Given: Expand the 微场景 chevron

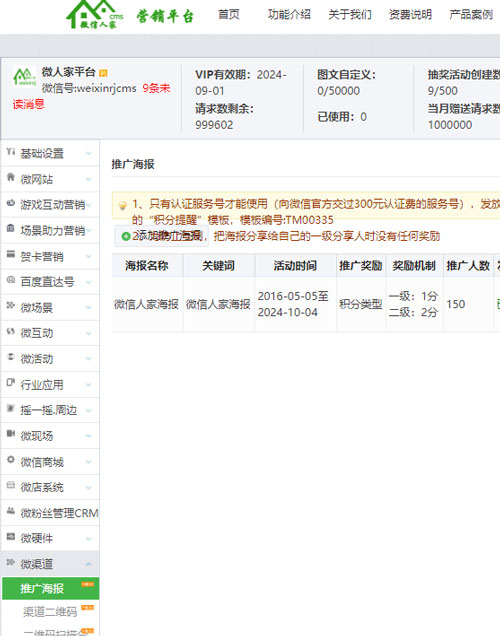Looking at the screenshot, I should [x=88, y=307].
